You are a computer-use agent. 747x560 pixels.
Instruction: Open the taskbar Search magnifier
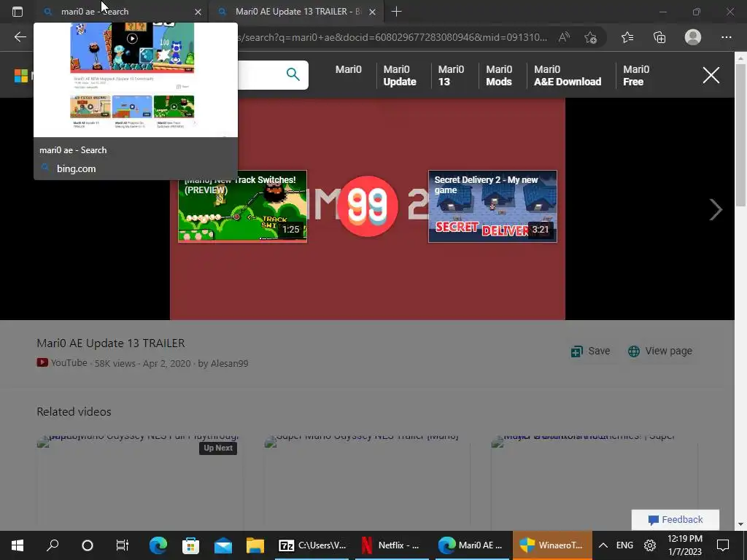pos(53,545)
